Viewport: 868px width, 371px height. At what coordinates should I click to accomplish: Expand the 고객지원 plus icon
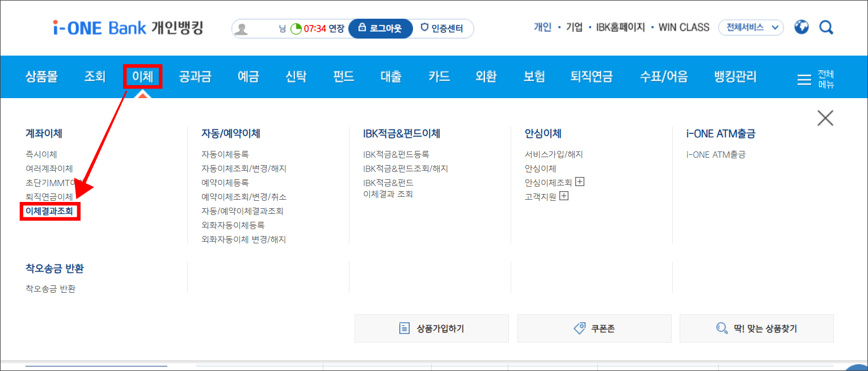tap(564, 196)
